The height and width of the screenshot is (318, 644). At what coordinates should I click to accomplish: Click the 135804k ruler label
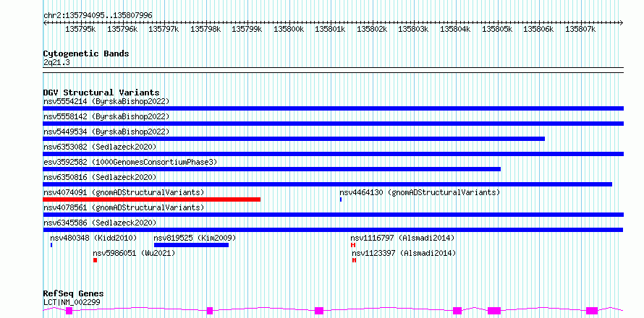(x=455, y=29)
